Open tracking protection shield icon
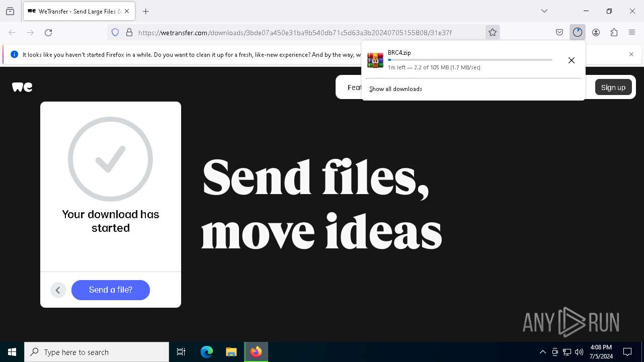This screenshot has height=362, width=644. point(115,32)
